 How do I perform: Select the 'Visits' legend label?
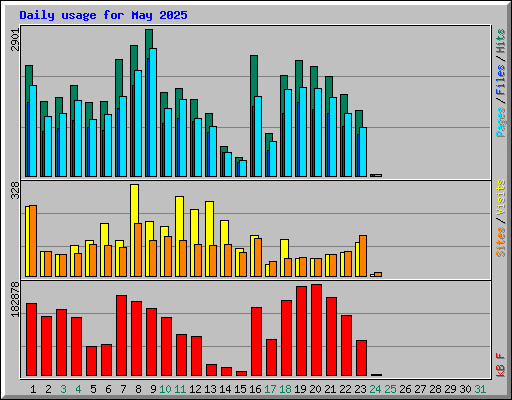501,198
